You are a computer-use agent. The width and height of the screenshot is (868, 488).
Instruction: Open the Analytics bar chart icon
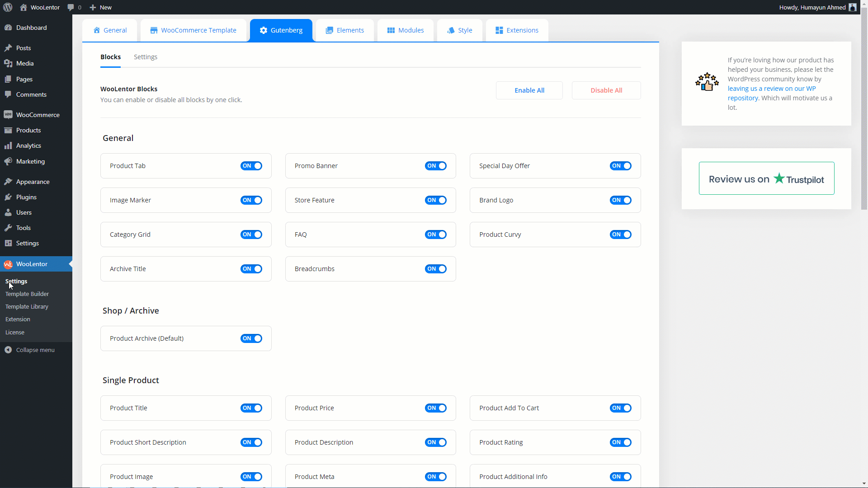pos(8,145)
